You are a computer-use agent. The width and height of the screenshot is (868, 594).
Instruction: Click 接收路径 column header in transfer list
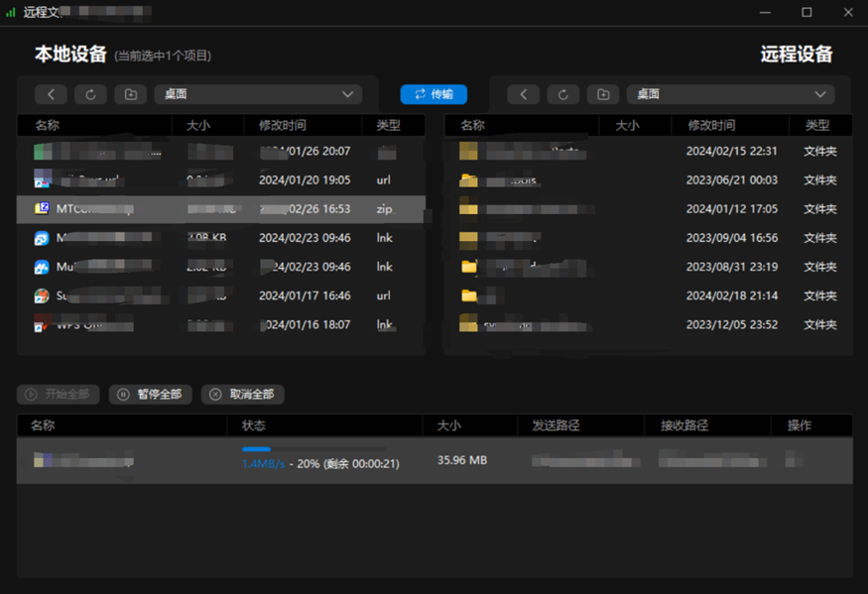(x=684, y=425)
